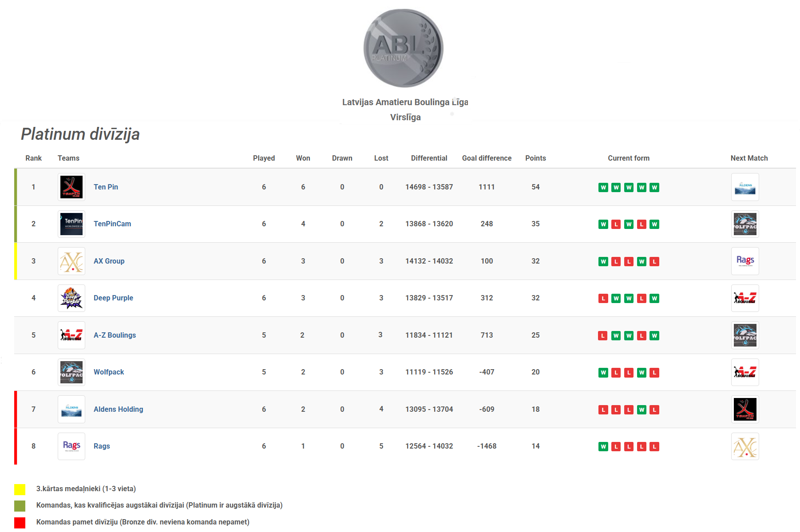Click Rags logo in the Teams column
This screenshot has height=532, width=800.
pos(71,446)
